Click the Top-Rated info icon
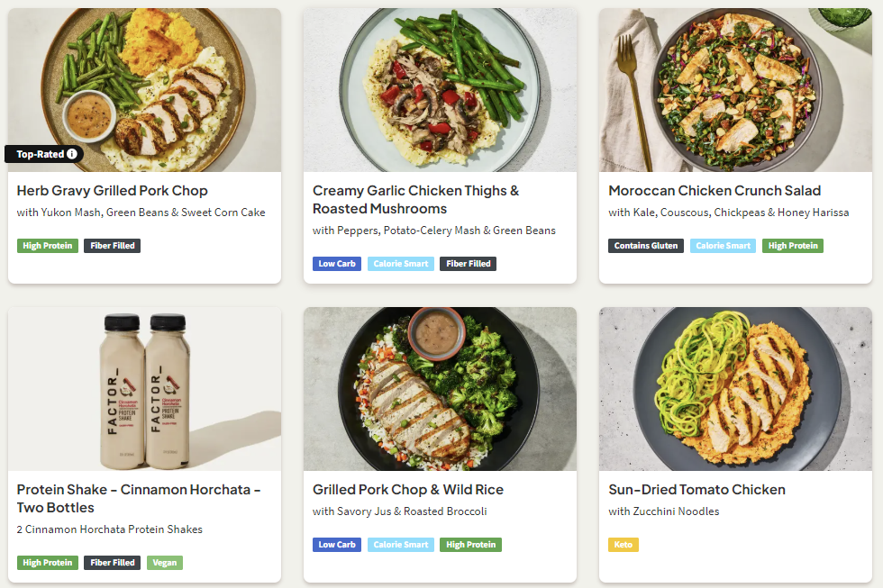883x588 pixels. click(x=72, y=154)
